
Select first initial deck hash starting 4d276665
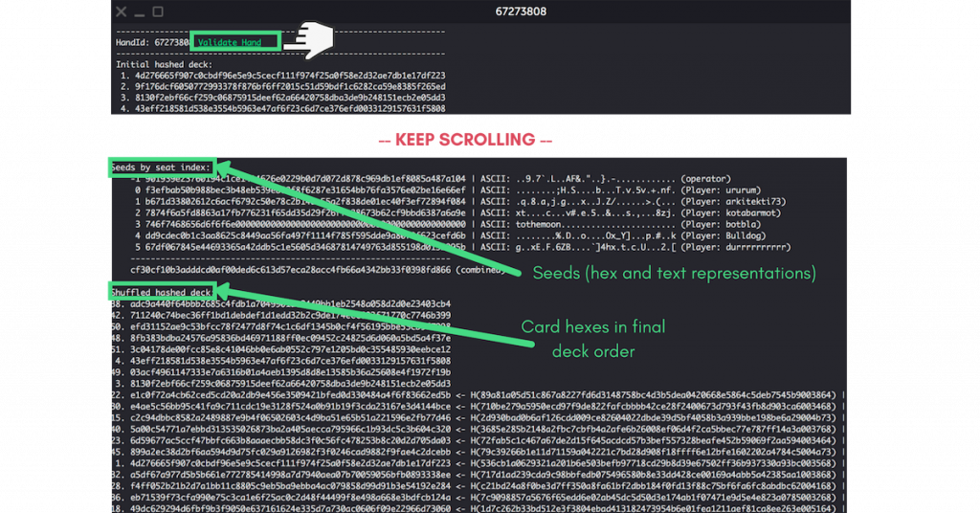tap(283, 76)
